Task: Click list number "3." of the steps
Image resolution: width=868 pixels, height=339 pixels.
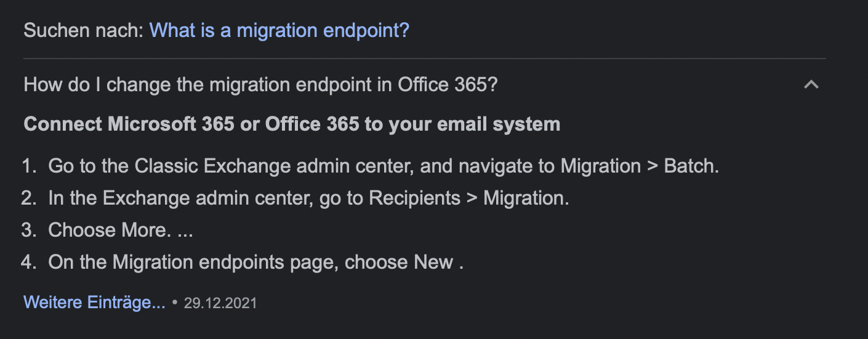Action: [30, 230]
